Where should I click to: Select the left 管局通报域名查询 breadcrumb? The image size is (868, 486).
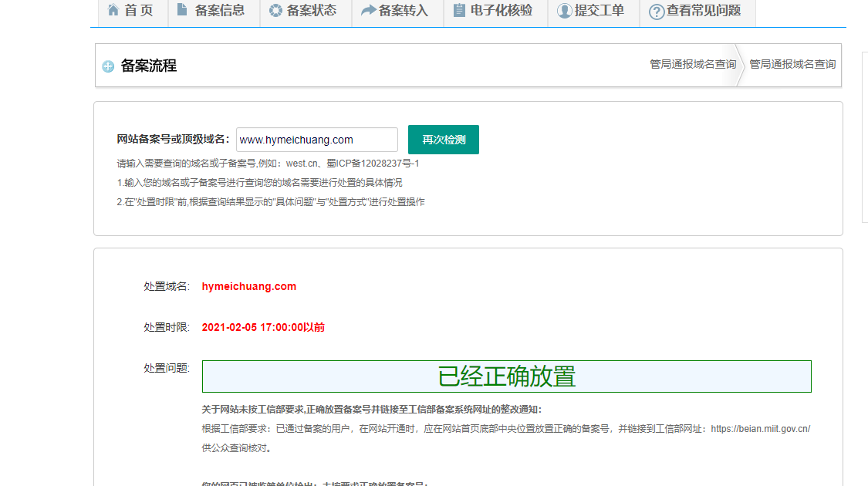692,66
